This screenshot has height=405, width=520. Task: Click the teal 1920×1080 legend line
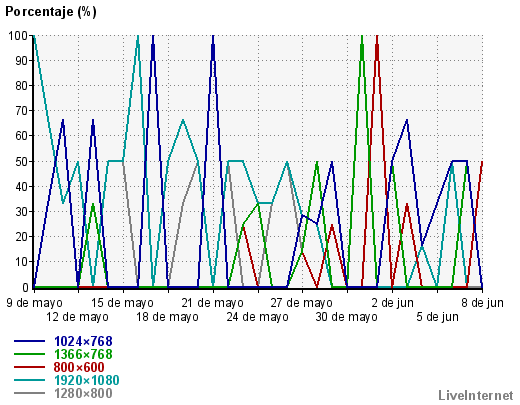point(29,380)
